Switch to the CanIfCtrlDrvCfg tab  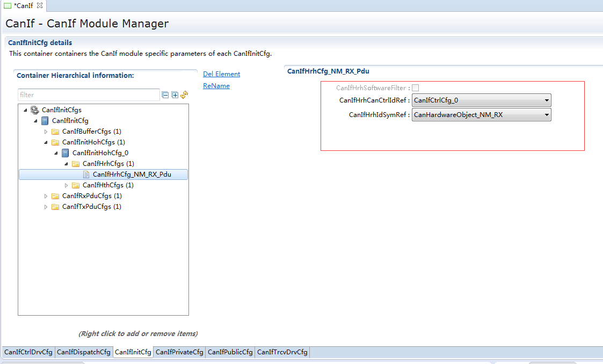[x=28, y=352]
